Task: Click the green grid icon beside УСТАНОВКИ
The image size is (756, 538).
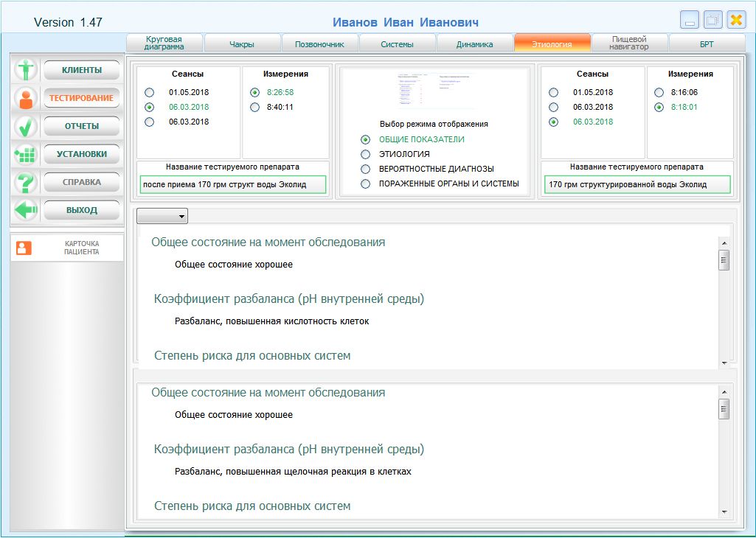Action: point(27,154)
